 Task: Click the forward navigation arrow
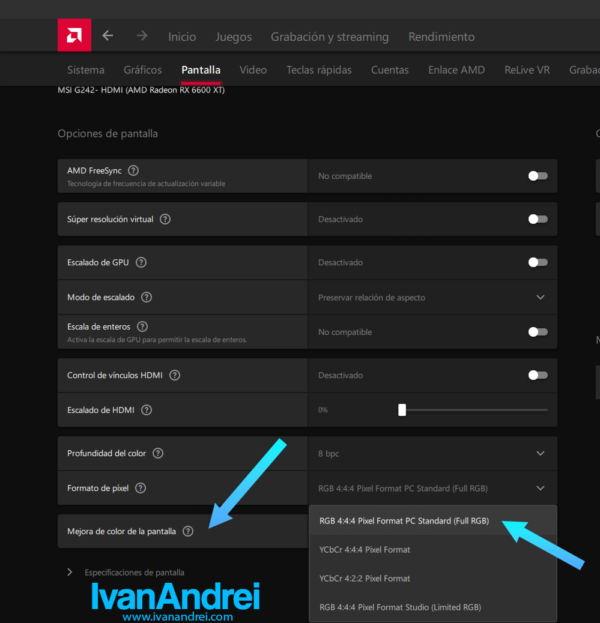click(x=142, y=36)
